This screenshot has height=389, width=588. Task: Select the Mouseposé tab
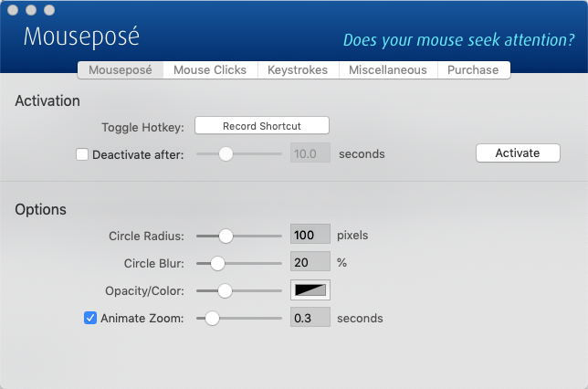(121, 70)
